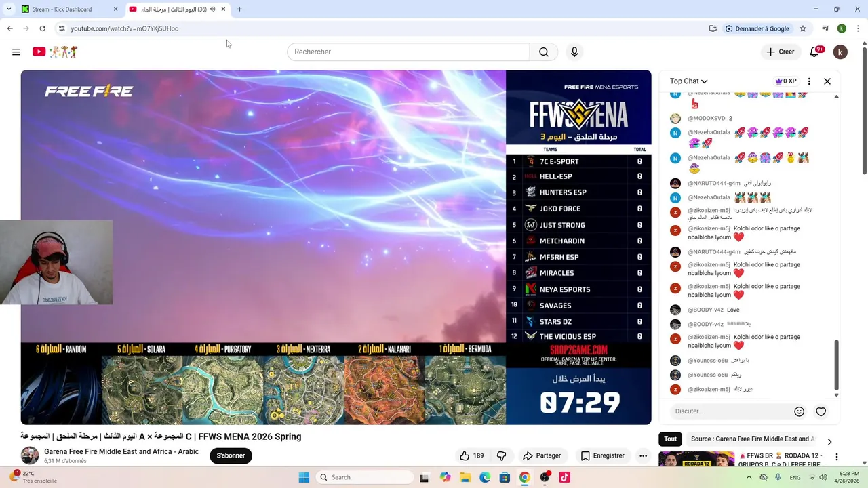Open Garena Free Fire Middle East channel name

[121, 451]
